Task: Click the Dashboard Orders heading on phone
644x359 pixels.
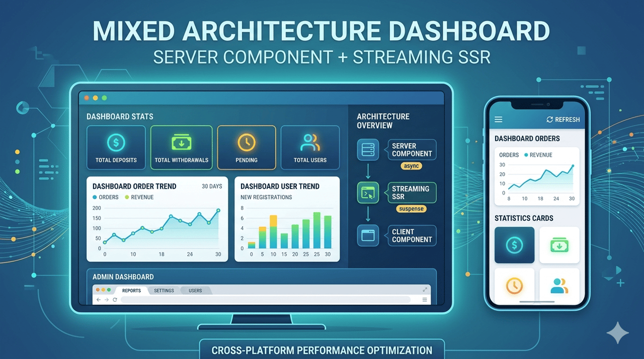Action: tap(527, 139)
